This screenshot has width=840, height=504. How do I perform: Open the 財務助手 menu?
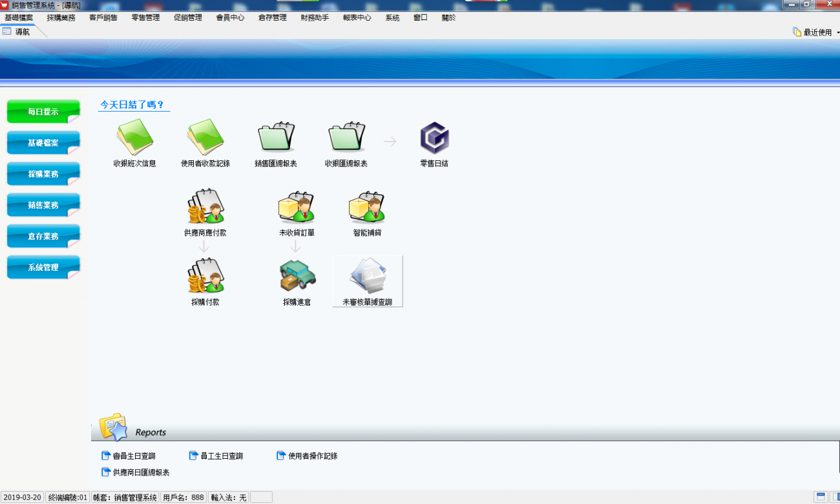(315, 17)
